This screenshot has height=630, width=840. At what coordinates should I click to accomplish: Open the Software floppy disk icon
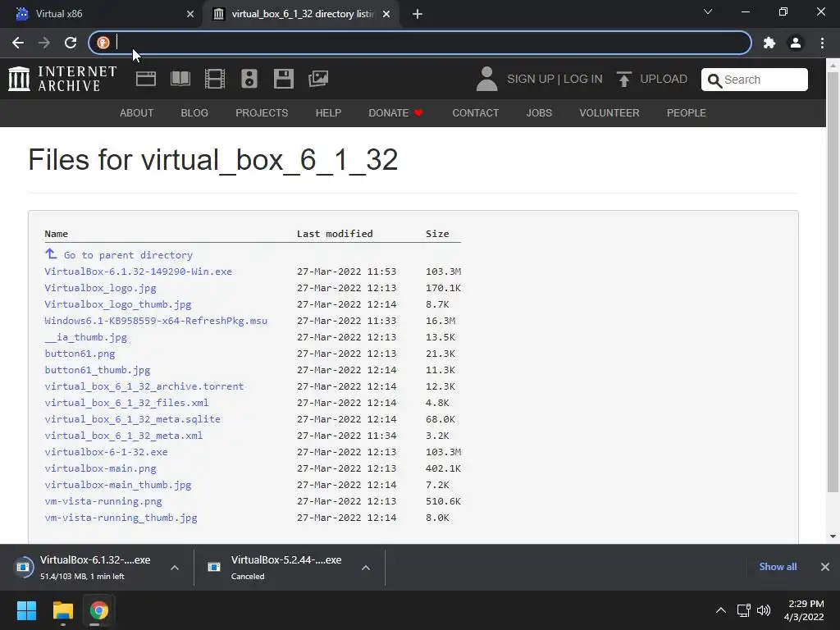pos(283,79)
